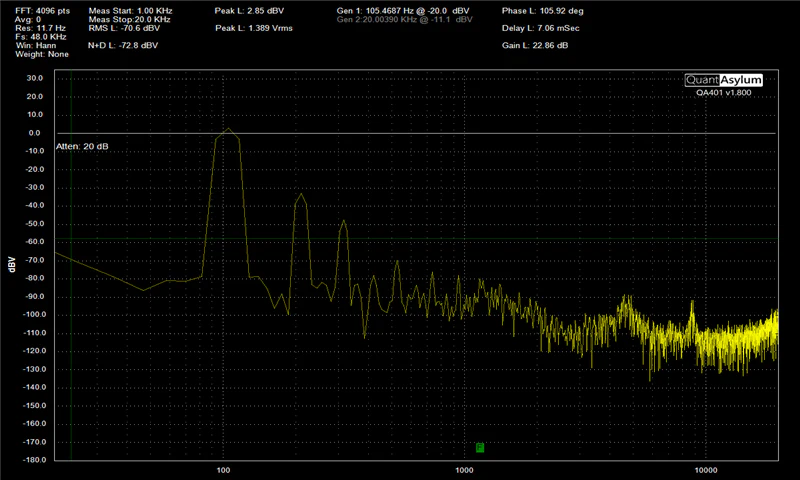
Task: Select 'Meas Stop:20.0 KHz' readout
Action: pos(130,19)
